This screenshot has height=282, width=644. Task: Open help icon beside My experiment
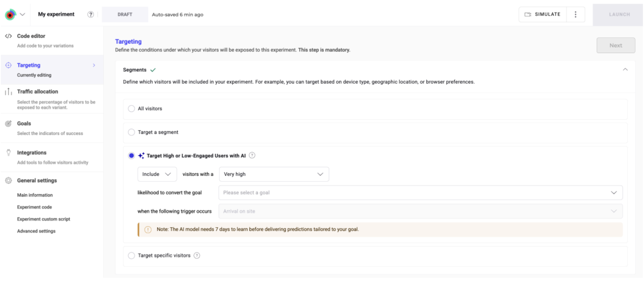click(x=90, y=14)
